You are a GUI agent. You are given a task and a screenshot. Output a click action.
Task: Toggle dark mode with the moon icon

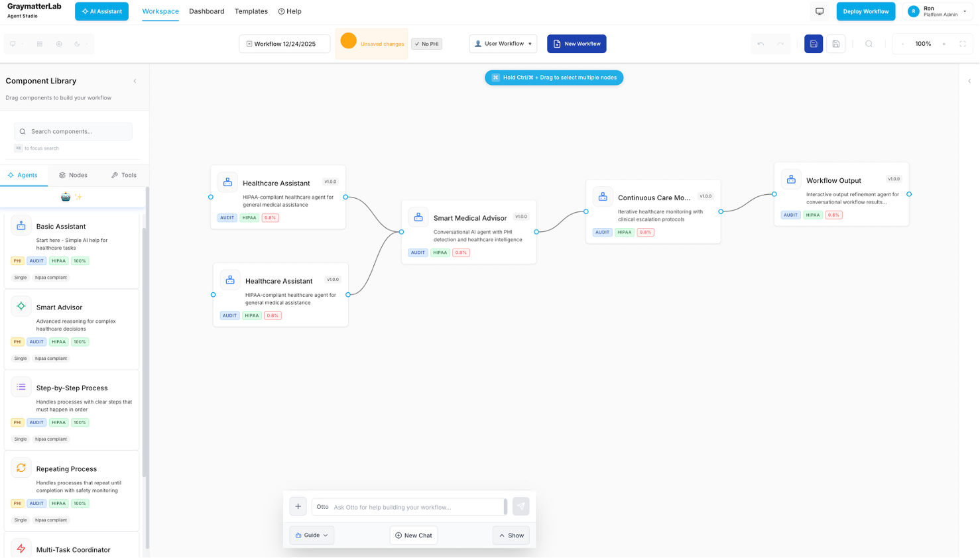(x=77, y=44)
